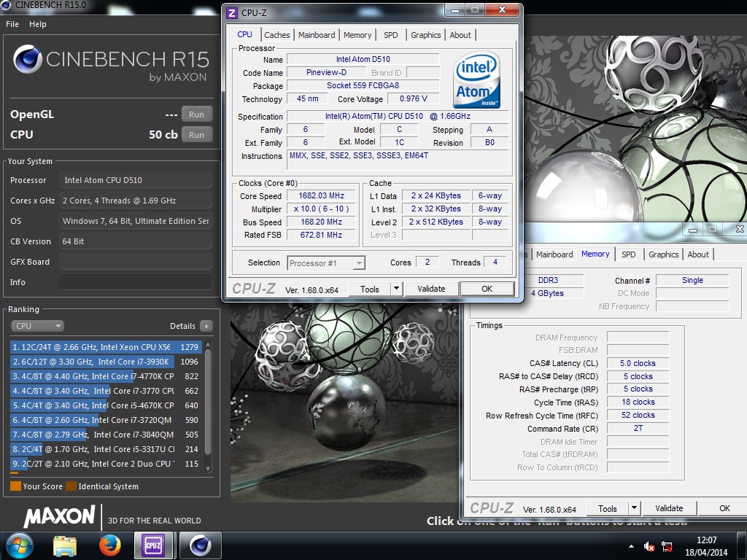Click OK in rear CPU-Z window
The height and width of the screenshot is (560, 747).
point(724,508)
